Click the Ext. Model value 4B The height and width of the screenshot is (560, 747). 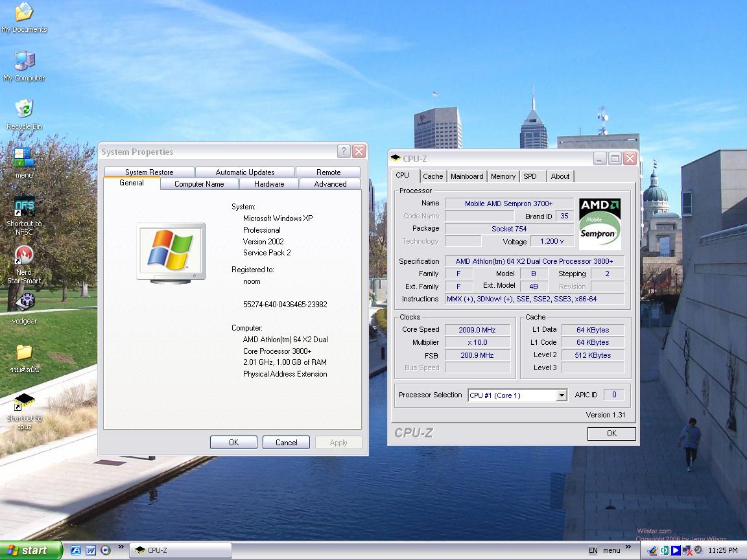(x=533, y=286)
